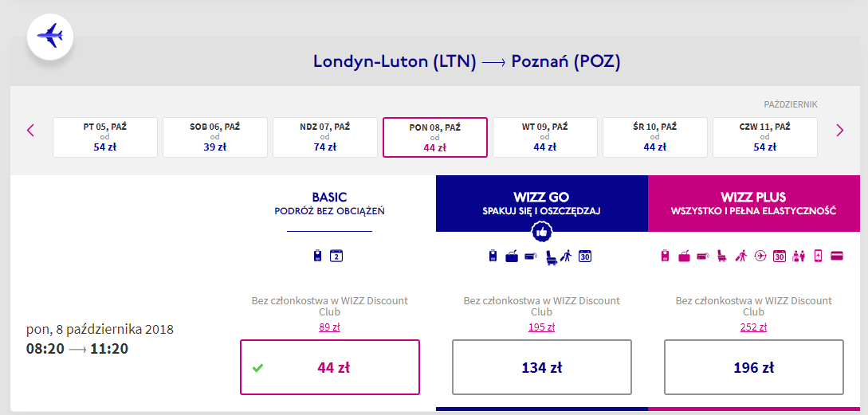This screenshot has height=415, width=868.
Task: Click the priority boarding walker icon under WIZZ PLUS
Action: tap(740, 256)
